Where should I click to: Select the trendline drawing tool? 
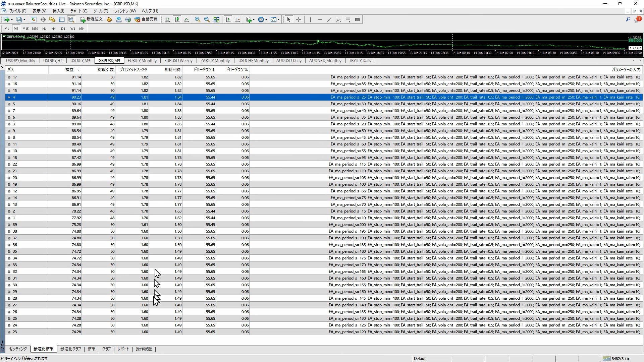pyautogui.click(x=329, y=19)
